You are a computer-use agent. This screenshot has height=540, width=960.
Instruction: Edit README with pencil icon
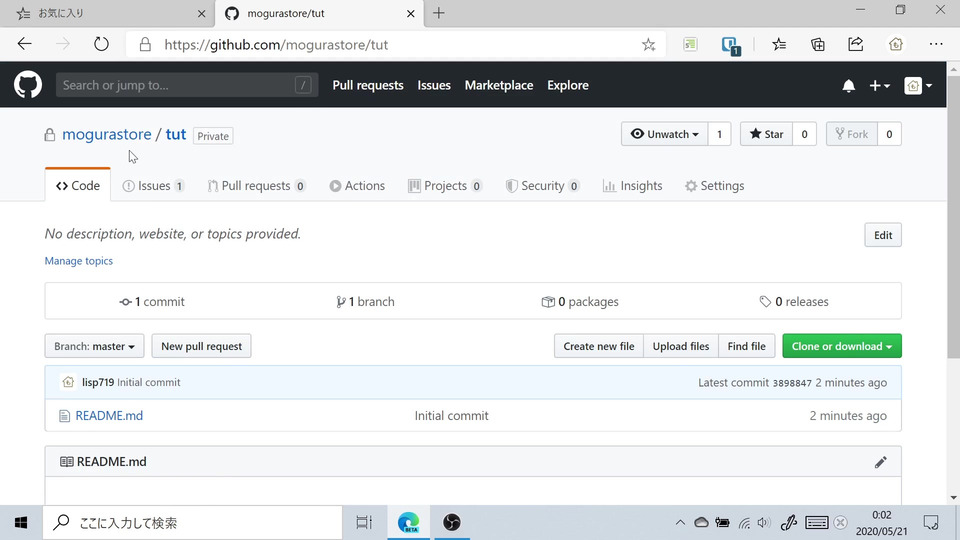[880, 462]
